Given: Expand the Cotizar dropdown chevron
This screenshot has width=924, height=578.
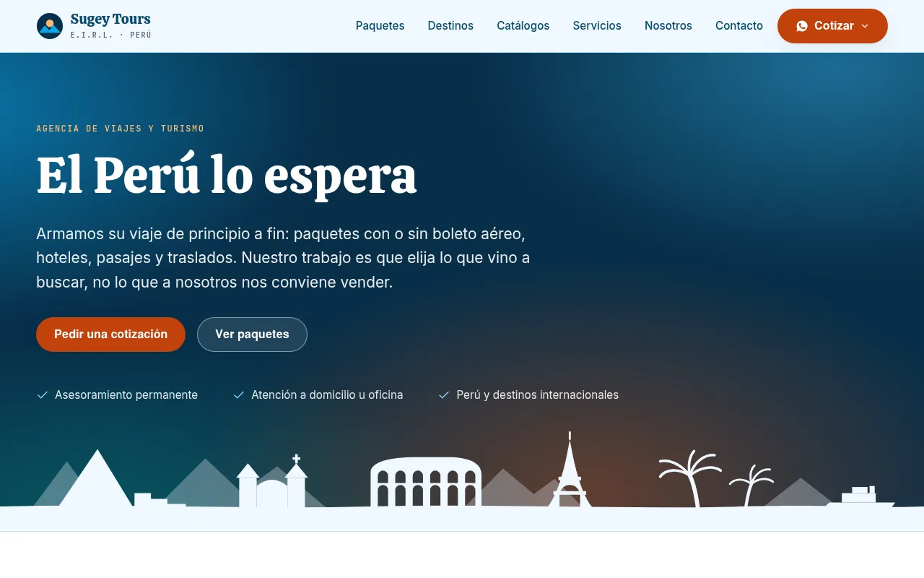Looking at the screenshot, I should (865, 26).
